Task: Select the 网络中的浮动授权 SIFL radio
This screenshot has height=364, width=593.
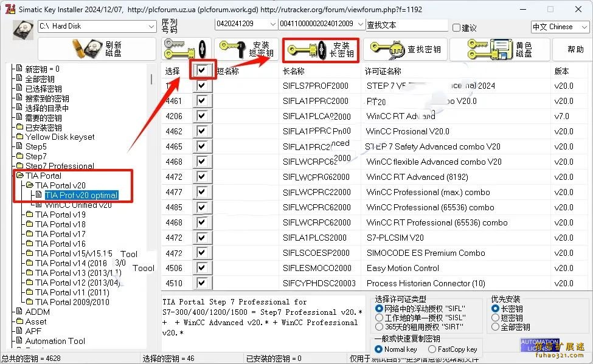Action: coord(379,309)
